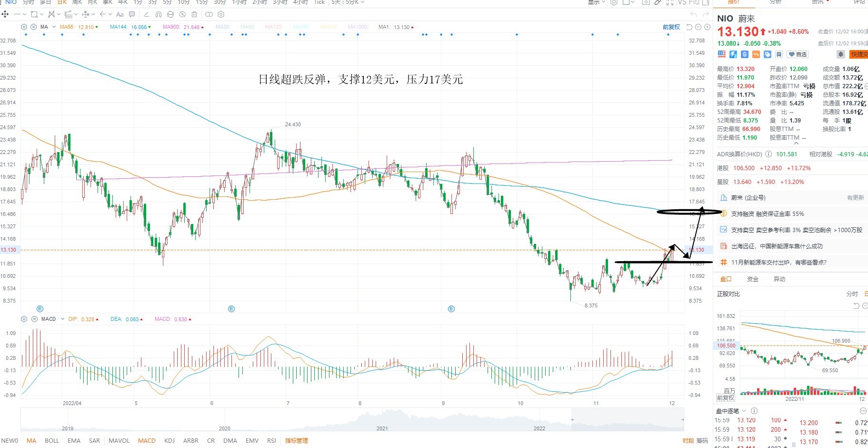The image size is (868, 448).
Task: Delete drawings with the trash icon
Action: coord(194,14)
